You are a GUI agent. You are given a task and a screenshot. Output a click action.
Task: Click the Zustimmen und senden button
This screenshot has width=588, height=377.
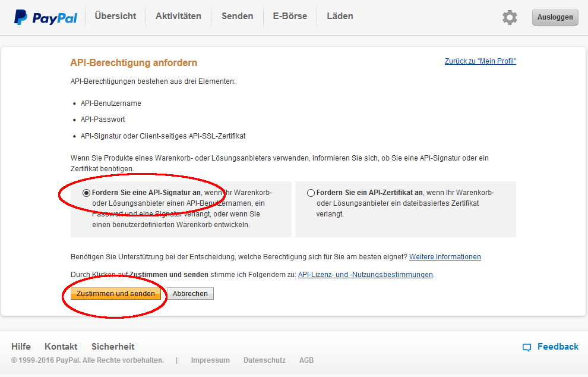[x=116, y=294]
